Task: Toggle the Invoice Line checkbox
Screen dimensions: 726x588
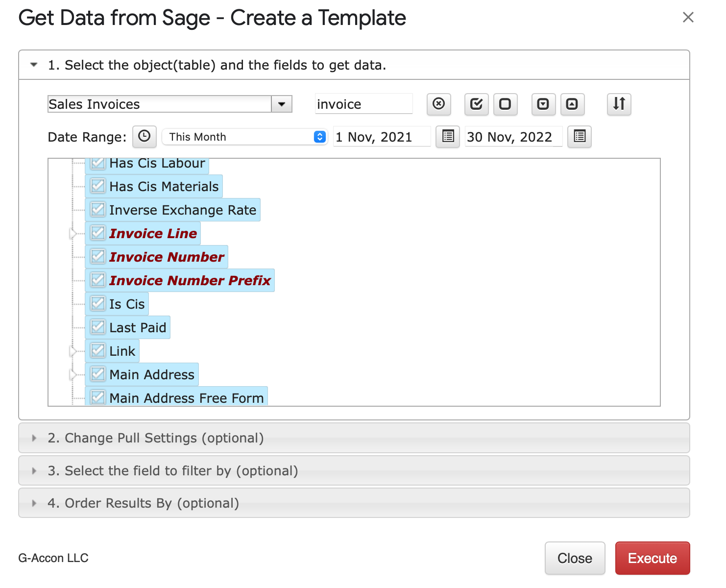Action: (x=98, y=233)
